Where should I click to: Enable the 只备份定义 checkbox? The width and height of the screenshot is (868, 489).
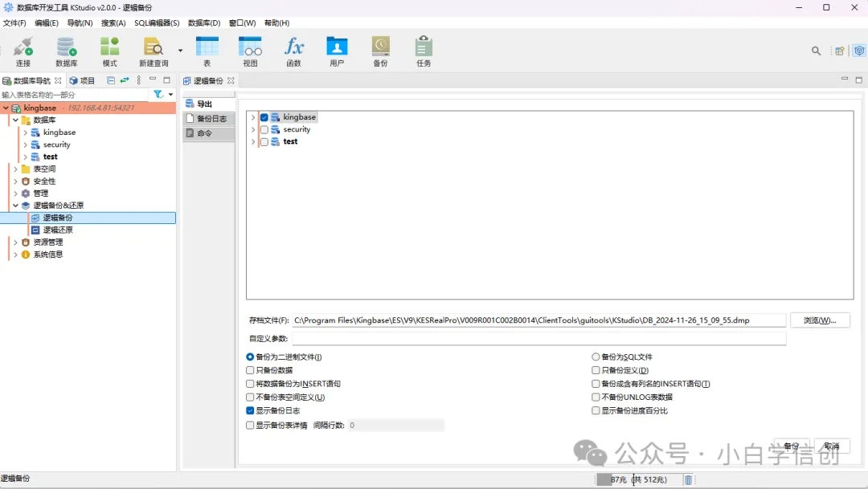[596, 370]
